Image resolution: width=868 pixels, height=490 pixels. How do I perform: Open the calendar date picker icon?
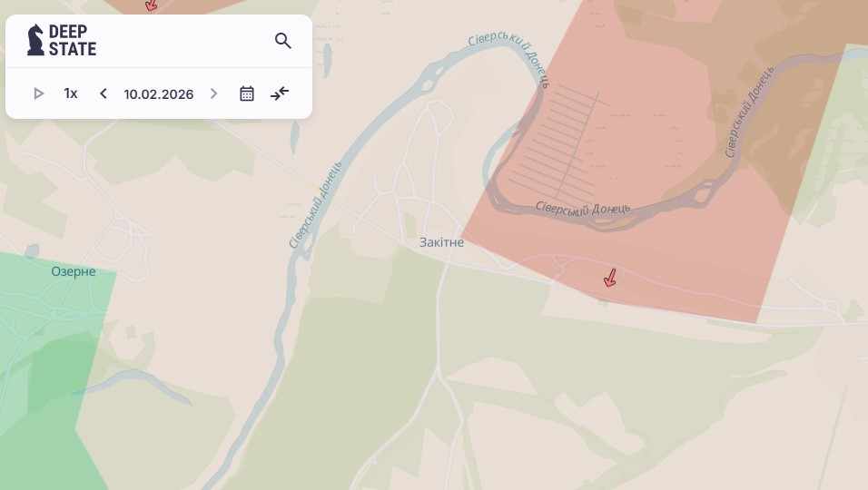click(247, 93)
